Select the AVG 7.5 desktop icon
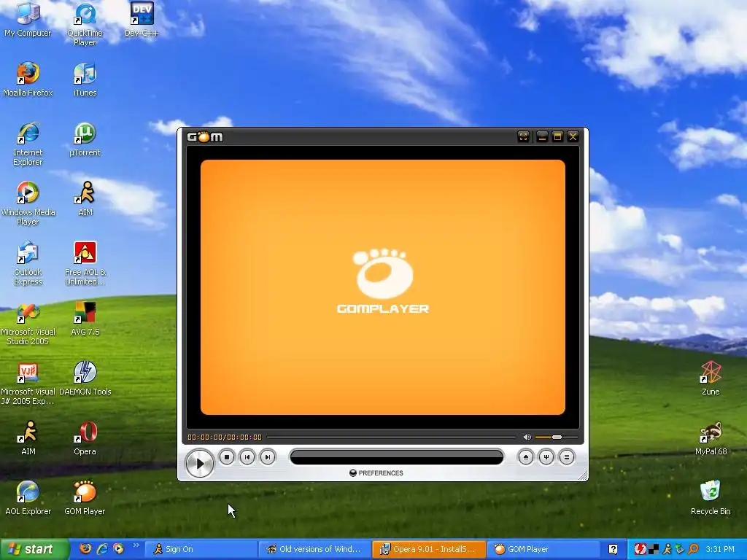The height and width of the screenshot is (560, 747). pyautogui.click(x=85, y=319)
